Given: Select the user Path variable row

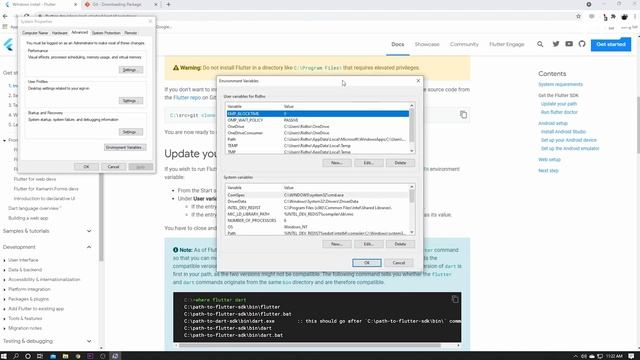Looking at the screenshot, I should (x=318, y=139).
